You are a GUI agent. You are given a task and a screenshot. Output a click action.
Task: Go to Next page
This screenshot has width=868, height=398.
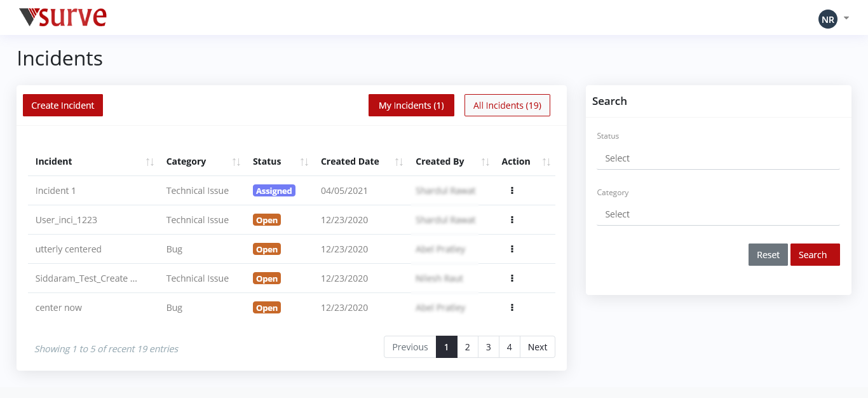tap(538, 347)
